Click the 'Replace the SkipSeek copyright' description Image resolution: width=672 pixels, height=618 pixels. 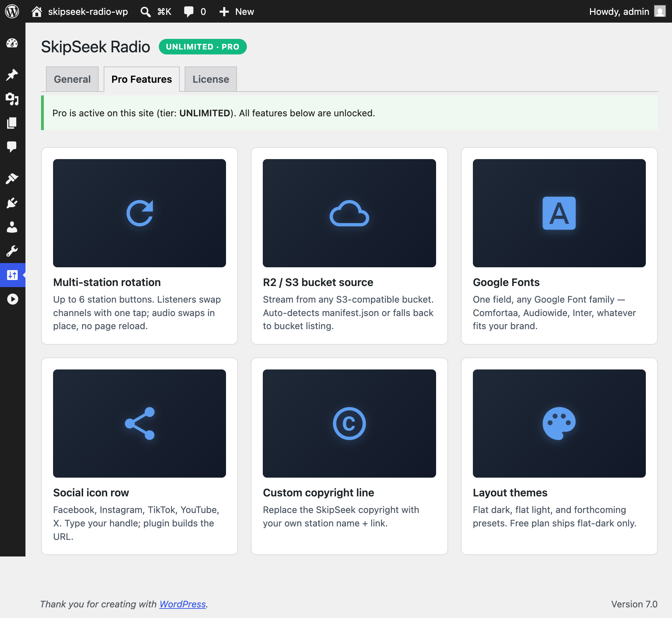click(x=341, y=517)
